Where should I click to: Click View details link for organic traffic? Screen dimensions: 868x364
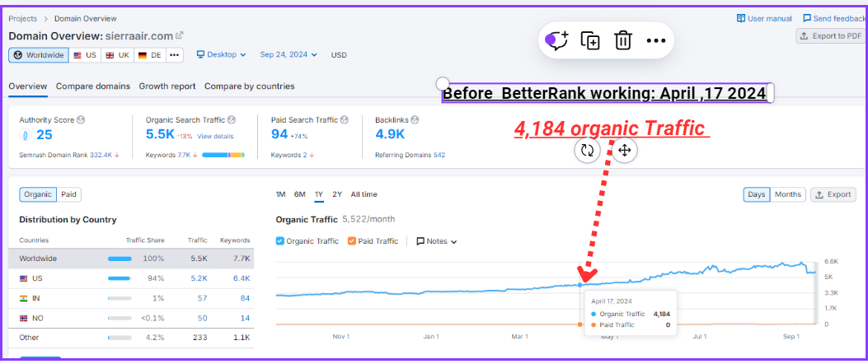[x=215, y=136]
